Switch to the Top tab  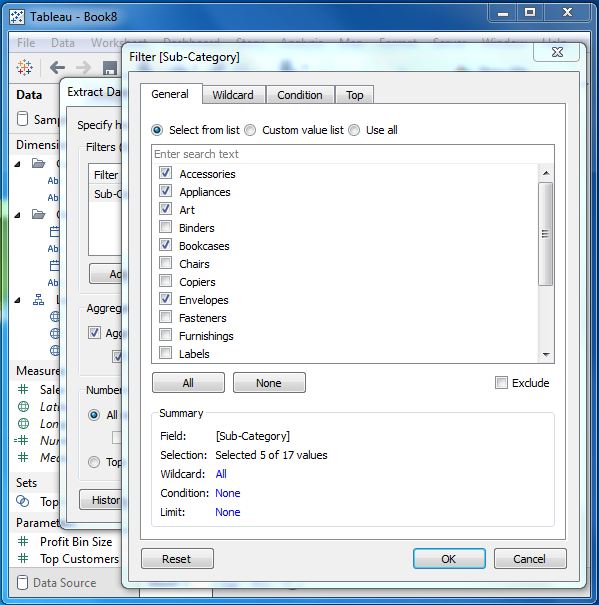(x=354, y=95)
